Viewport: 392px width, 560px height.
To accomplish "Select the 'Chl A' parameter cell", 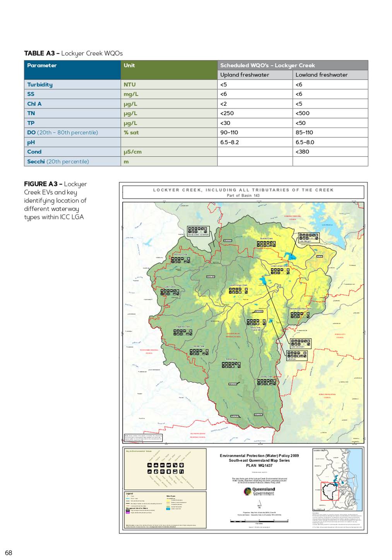I will click(x=72, y=104).
